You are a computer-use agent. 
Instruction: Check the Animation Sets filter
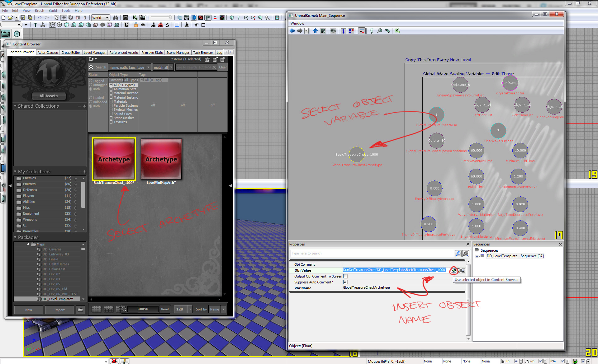(x=111, y=89)
